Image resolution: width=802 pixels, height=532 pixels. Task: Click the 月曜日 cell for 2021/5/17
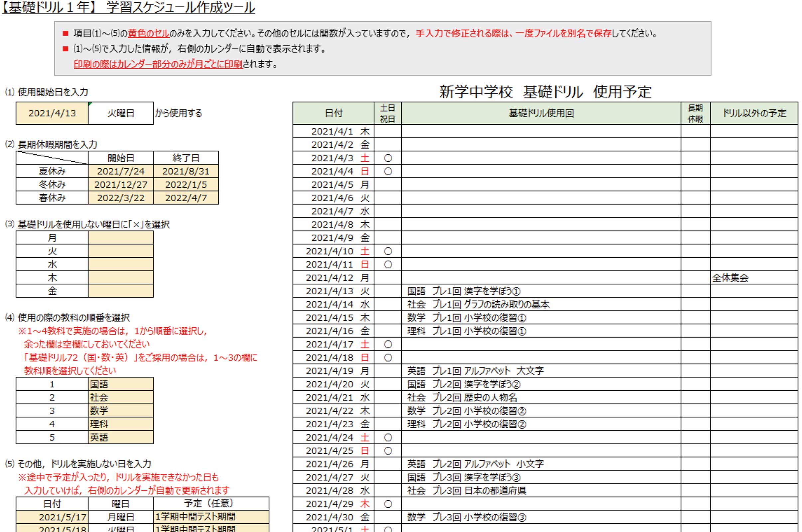tap(121, 517)
